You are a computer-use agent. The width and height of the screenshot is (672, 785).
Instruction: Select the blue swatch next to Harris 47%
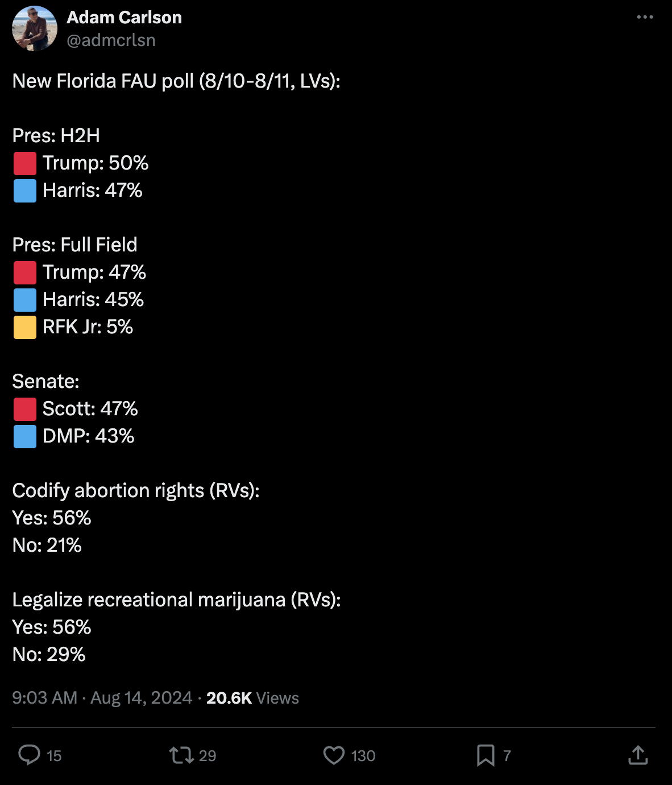25,191
